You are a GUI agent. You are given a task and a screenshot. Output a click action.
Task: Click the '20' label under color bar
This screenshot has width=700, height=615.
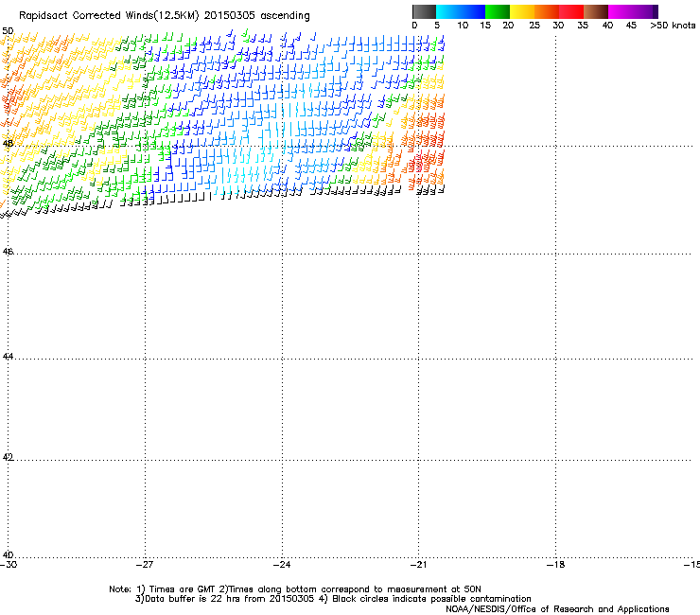click(x=508, y=26)
